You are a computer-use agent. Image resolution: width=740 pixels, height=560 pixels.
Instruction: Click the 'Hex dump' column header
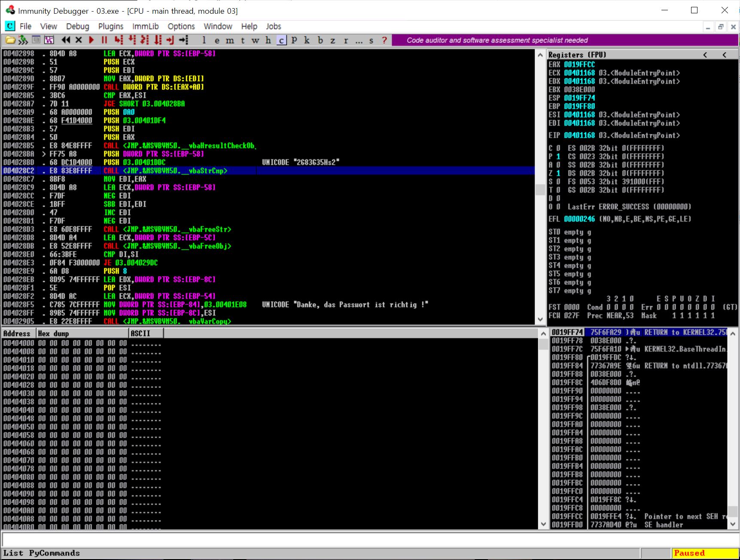pyautogui.click(x=82, y=333)
